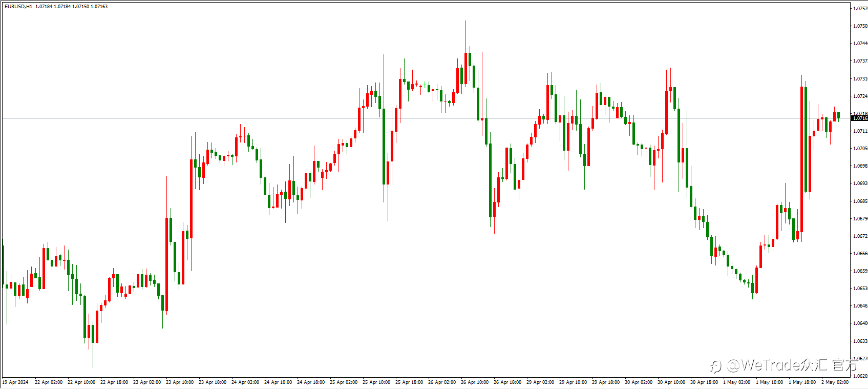Click the 26 Apr 18:00 time label
The image size is (868, 389).
(507, 382)
